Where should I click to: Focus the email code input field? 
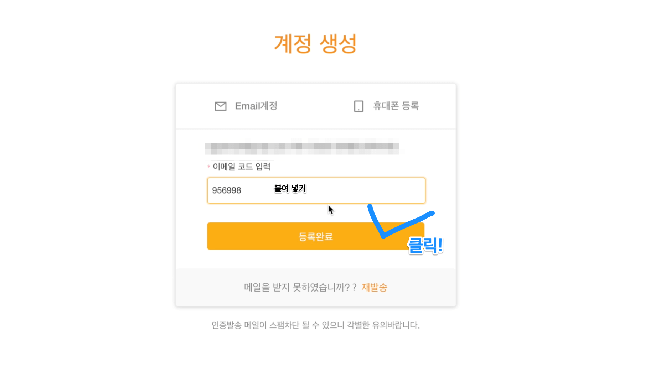[x=316, y=191]
